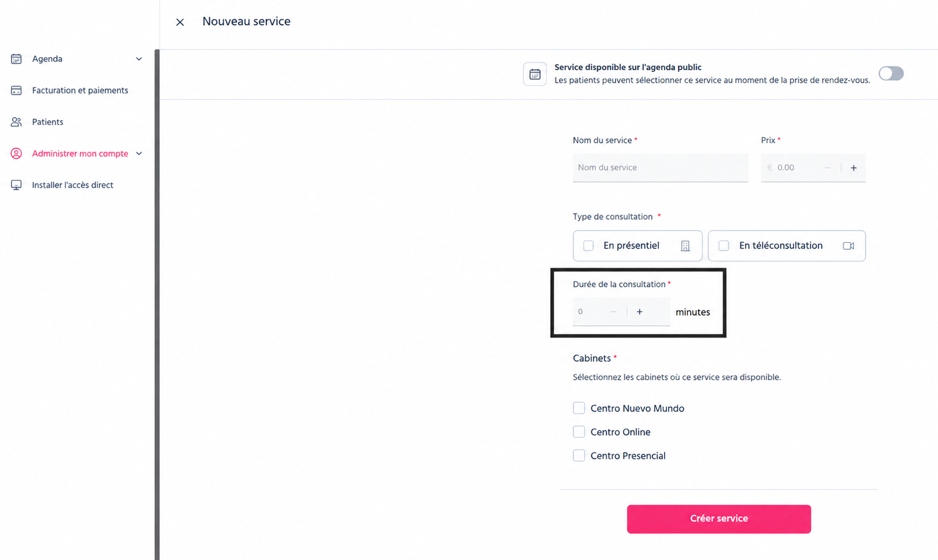The image size is (938, 560).
Task: Increase consultation duration with plus button
Action: [639, 311]
